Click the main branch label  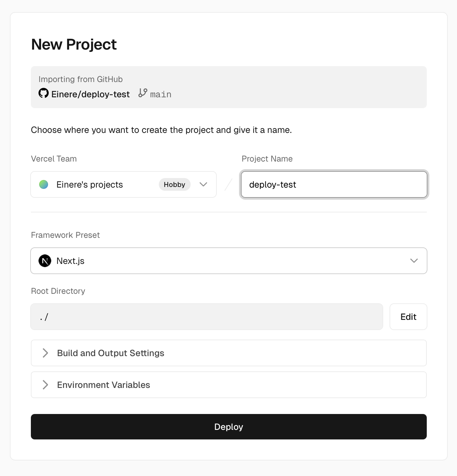[161, 94]
